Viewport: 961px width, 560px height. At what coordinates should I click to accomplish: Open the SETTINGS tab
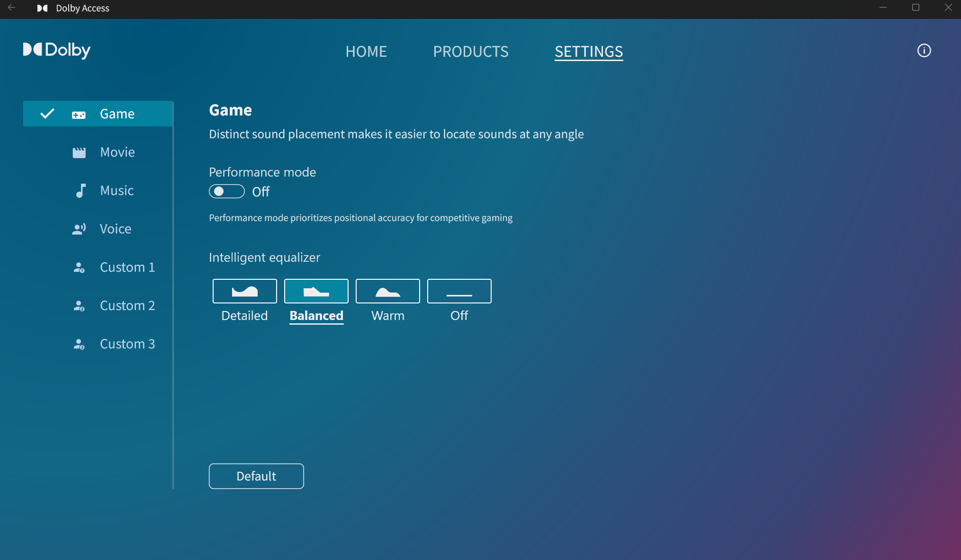pyautogui.click(x=589, y=51)
